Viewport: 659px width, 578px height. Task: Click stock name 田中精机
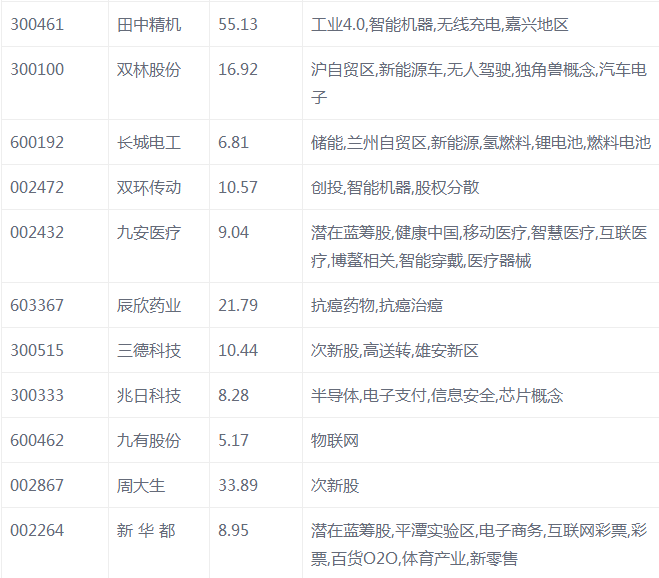(149, 24)
